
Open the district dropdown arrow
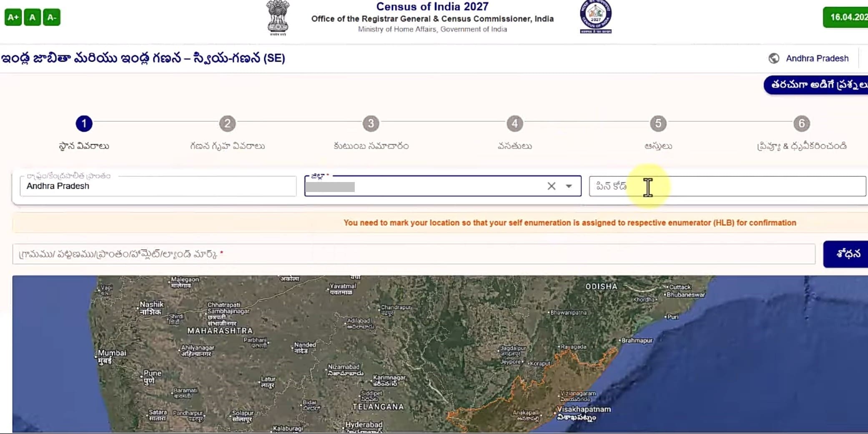(568, 186)
